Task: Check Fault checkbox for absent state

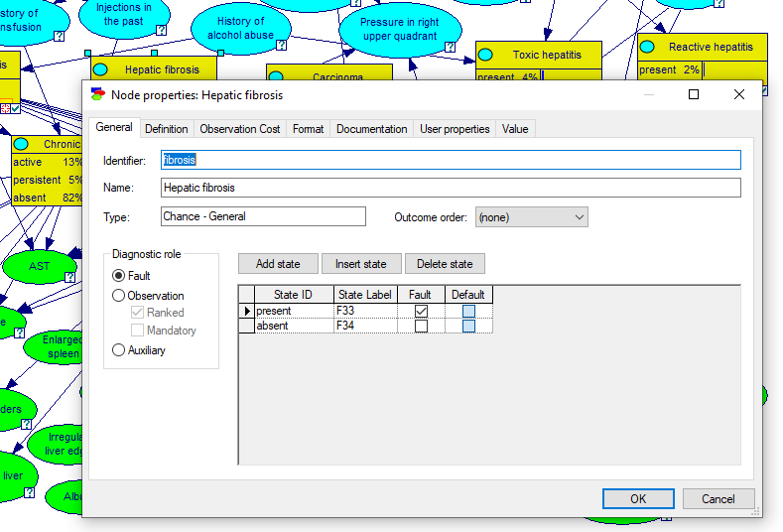Action: pyautogui.click(x=422, y=327)
